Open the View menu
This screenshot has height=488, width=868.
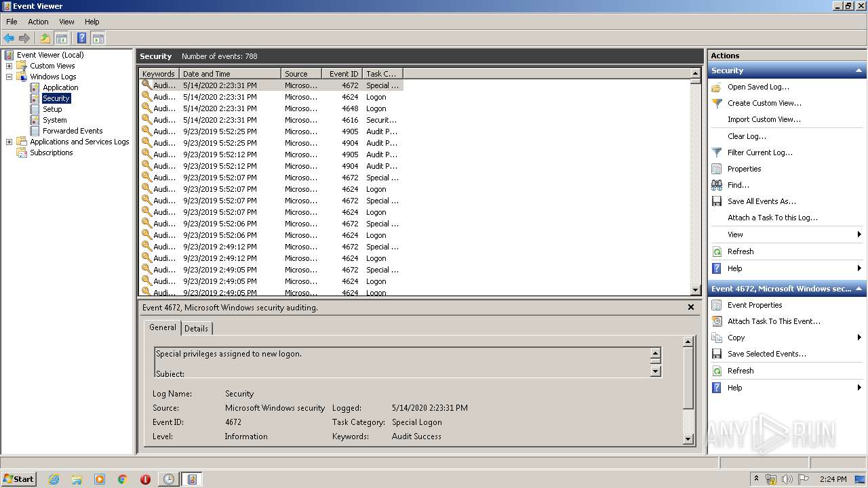(66, 22)
